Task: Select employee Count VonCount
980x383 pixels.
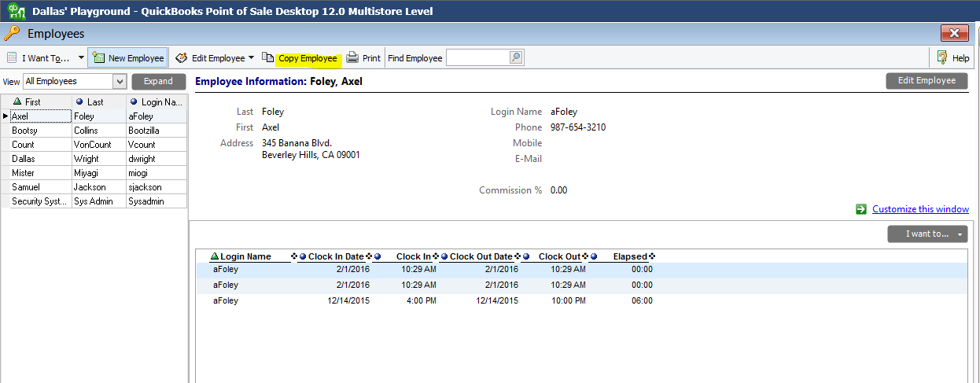Action: (x=94, y=144)
